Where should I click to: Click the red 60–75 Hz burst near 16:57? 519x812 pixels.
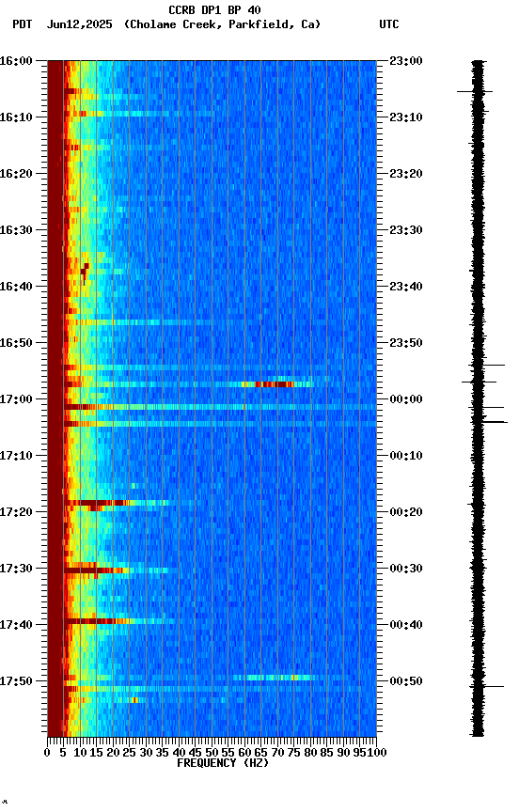[x=275, y=384]
